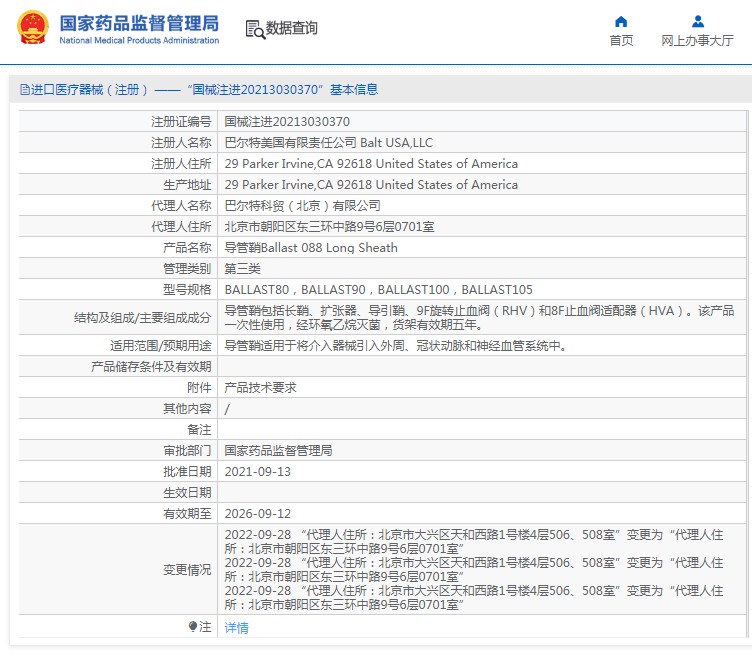Click 代理人住所 value 北京市朝阳区东三环中路
Screen dimensions: 752x656
[329, 227]
